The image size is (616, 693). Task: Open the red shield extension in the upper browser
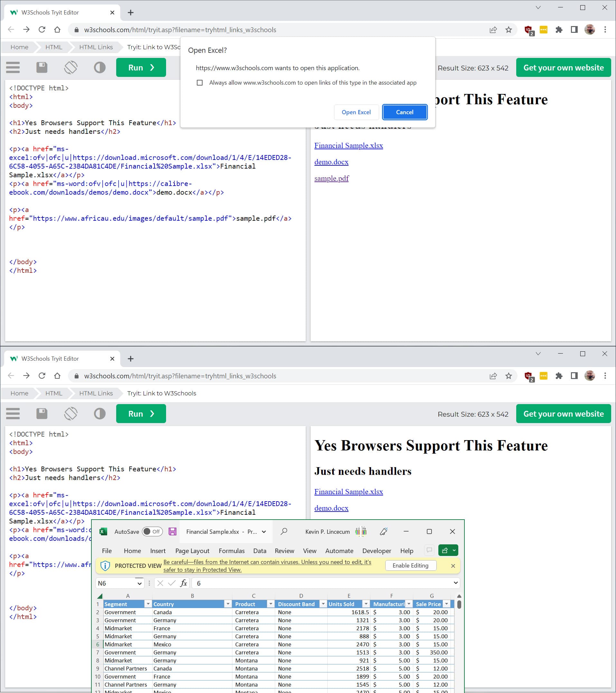click(528, 30)
